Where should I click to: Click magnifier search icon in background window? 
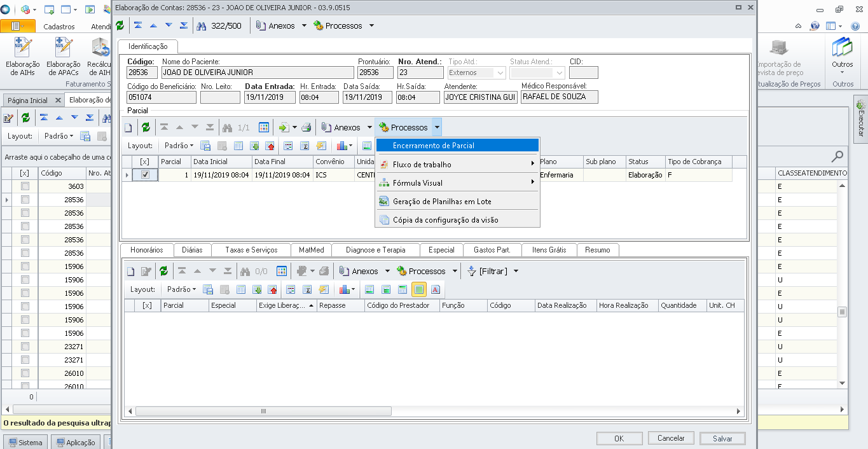[837, 156]
